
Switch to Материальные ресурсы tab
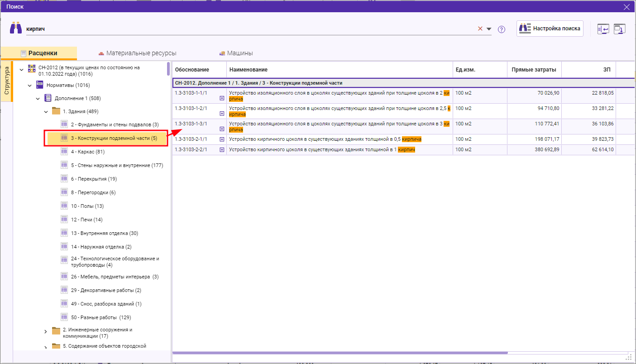(137, 53)
